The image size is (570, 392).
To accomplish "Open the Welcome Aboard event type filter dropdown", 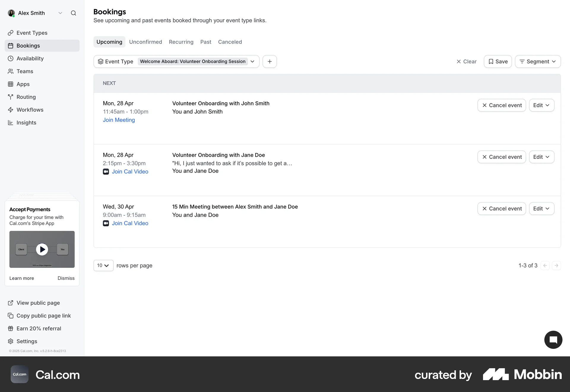I will [252, 61].
